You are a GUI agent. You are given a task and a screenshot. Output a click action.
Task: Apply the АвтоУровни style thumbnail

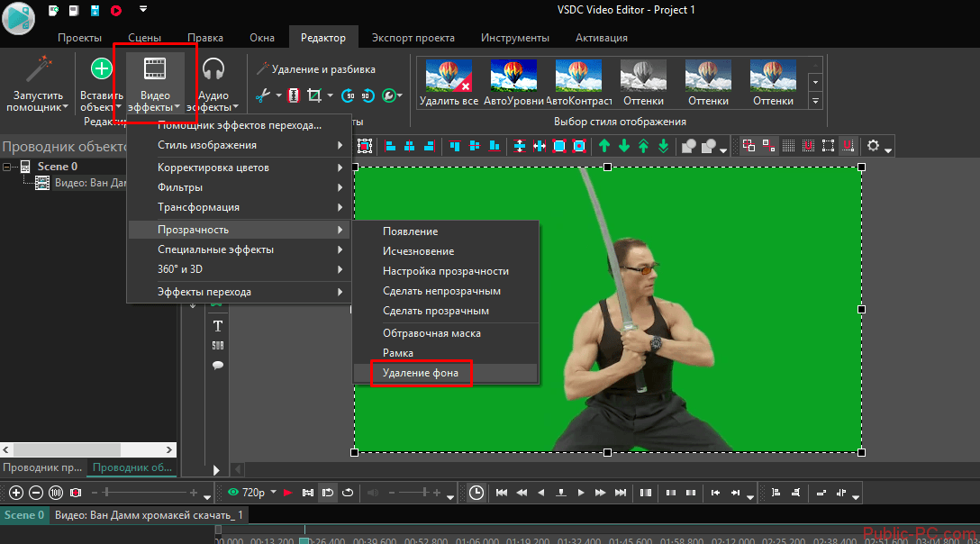pyautogui.click(x=513, y=83)
